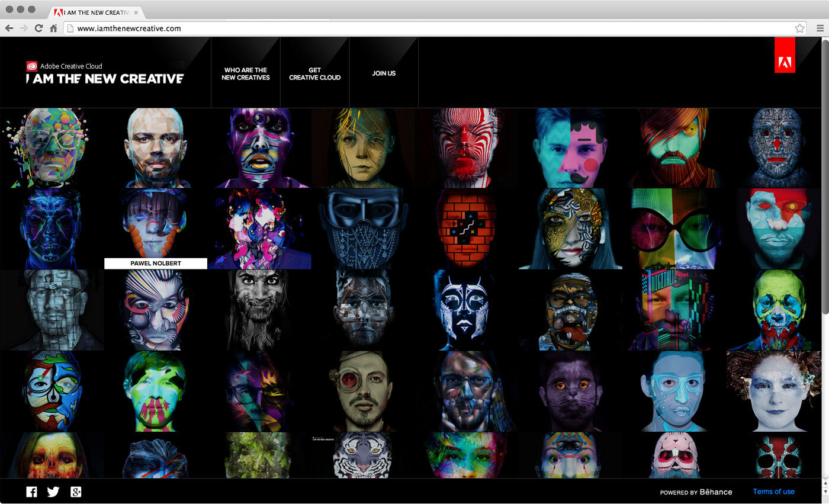Click the browser back arrow
This screenshot has width=829, height=504.
coord(9,28)
